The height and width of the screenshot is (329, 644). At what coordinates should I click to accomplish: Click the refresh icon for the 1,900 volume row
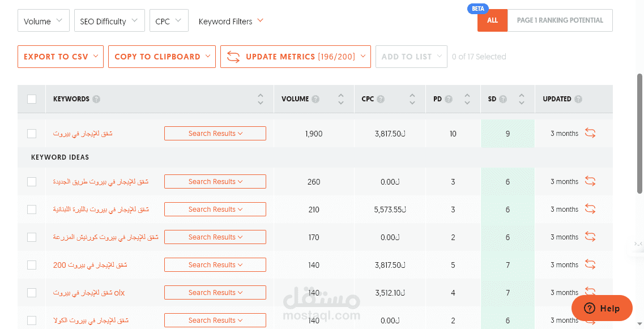(590, 134)
